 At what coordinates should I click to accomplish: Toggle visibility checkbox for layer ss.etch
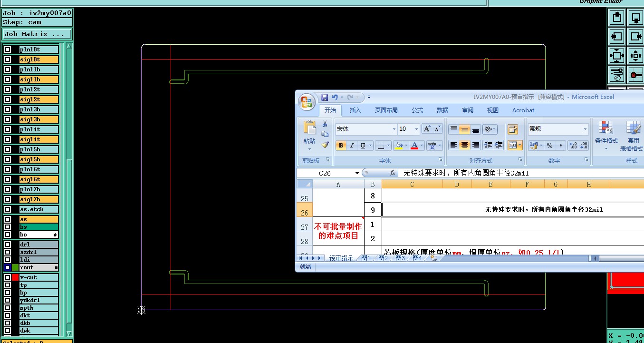[8, 209]
